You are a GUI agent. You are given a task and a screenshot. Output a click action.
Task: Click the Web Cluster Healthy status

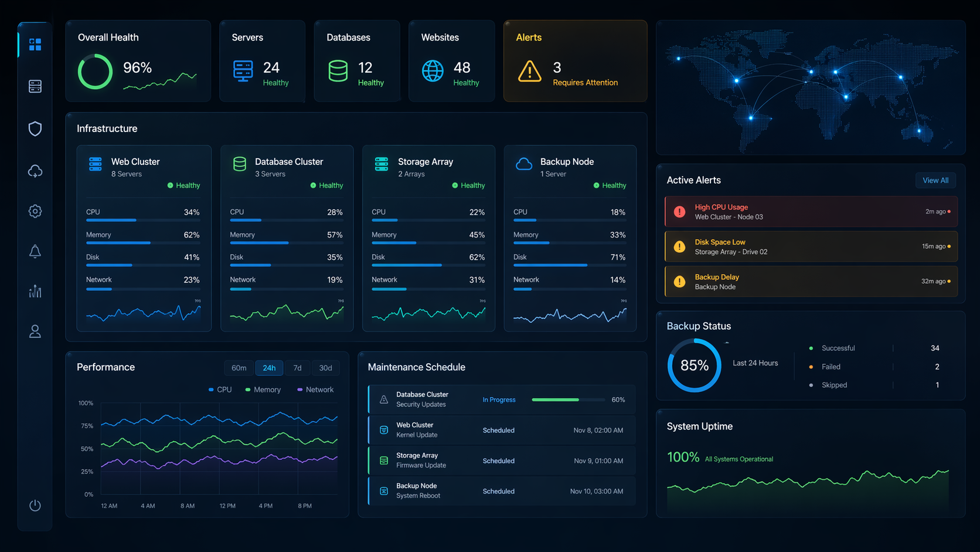point(184,185)
